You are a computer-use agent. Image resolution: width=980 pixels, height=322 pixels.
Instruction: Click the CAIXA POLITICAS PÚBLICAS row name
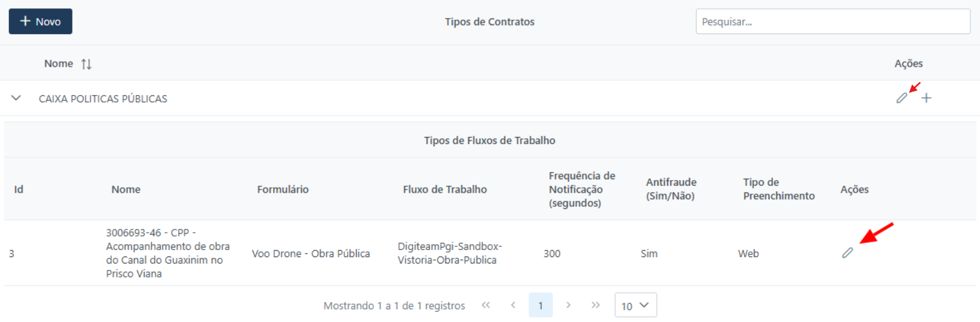point(103,99)
